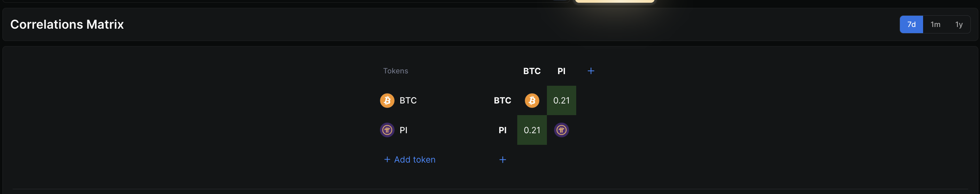
Task: Switch to the 1y timeframe
Action: point(959,24)
